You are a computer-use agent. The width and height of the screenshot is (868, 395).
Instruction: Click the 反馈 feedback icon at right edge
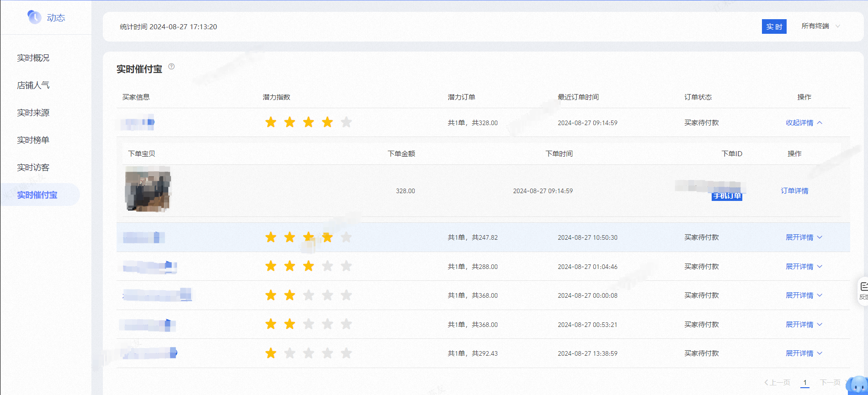tap(863, 290)
